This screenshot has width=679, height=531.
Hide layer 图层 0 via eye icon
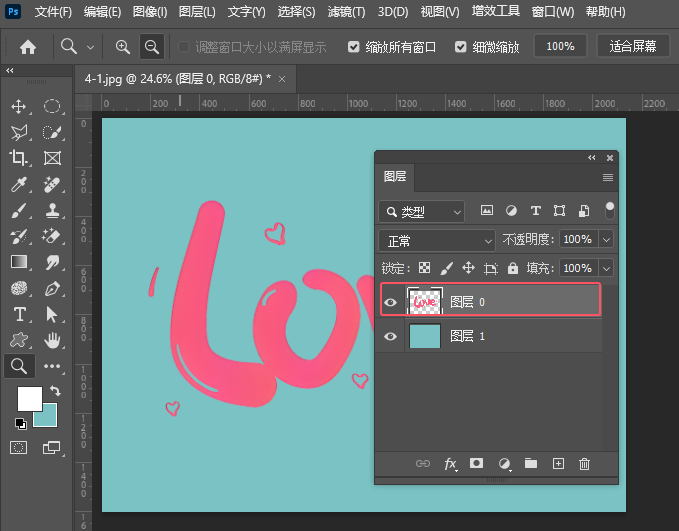click(x=390, y=302)
